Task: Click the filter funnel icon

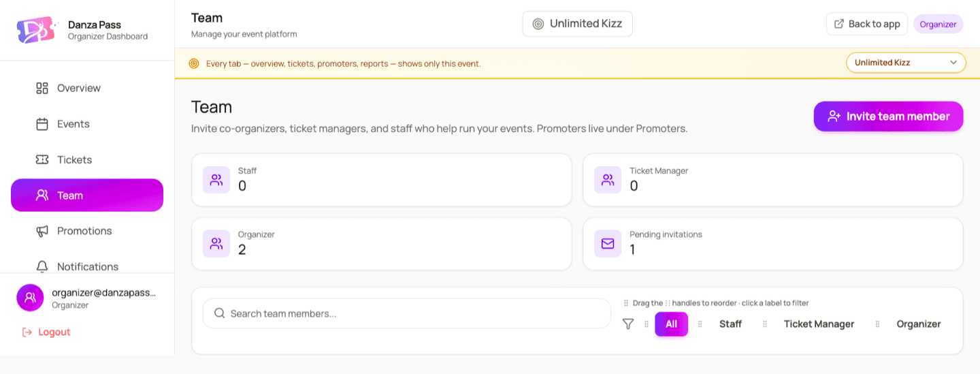Action: click(x=628, y=324)
